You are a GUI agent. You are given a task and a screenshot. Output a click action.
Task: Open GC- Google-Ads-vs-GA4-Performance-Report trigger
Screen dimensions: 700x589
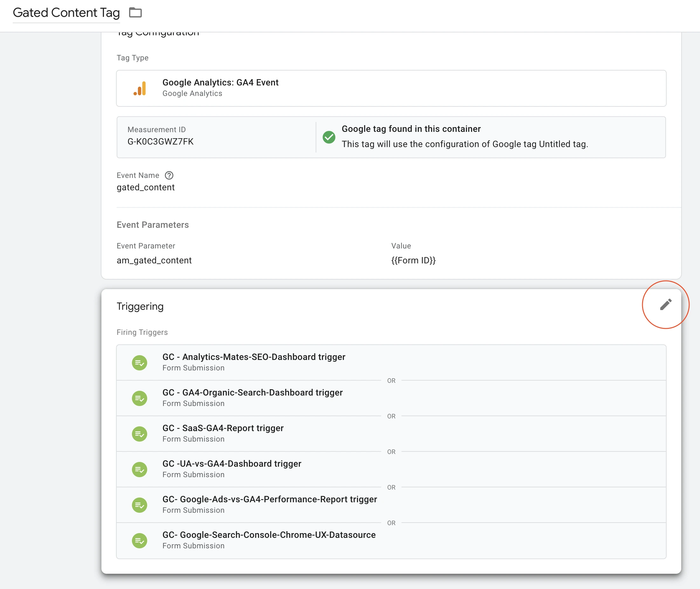pyautogui.click(x=391, y=505)
